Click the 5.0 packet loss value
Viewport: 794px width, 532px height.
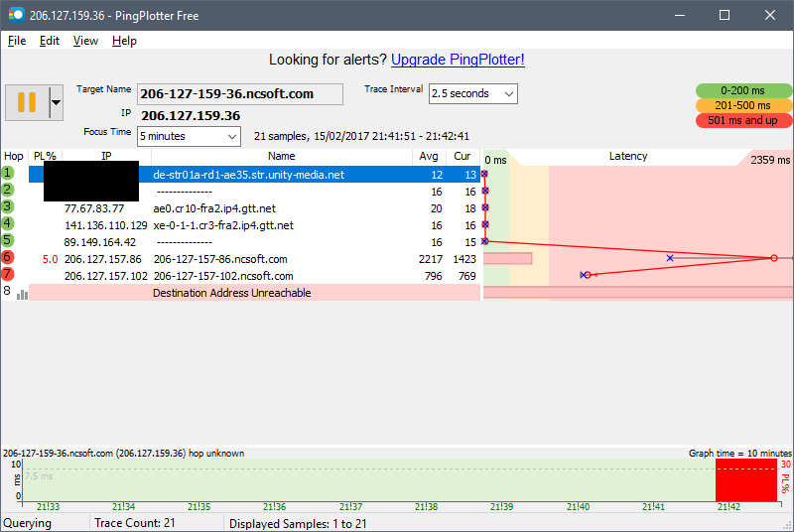[x=51, y=259]
